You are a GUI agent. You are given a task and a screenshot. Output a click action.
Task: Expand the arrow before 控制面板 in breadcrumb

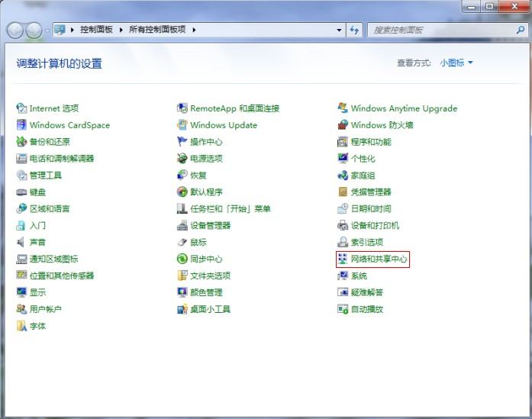click(73, 30)
